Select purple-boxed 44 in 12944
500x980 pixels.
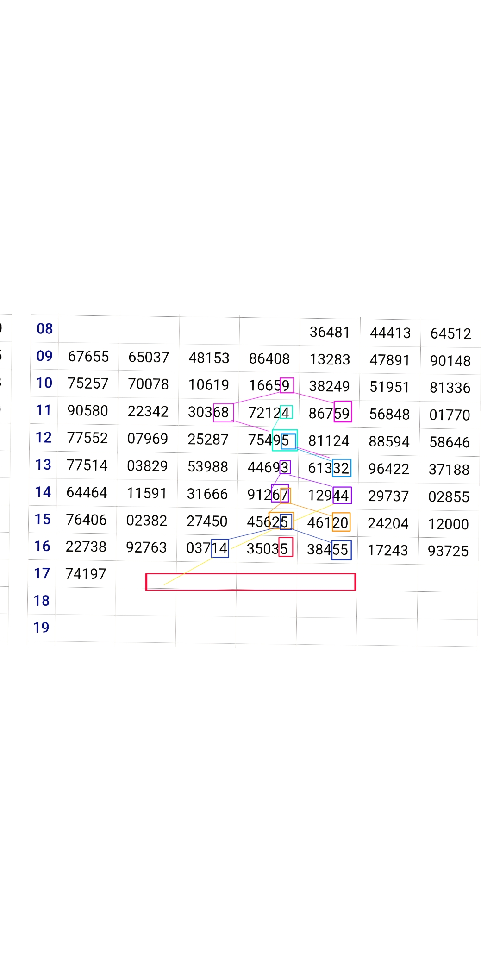point(342,496)
